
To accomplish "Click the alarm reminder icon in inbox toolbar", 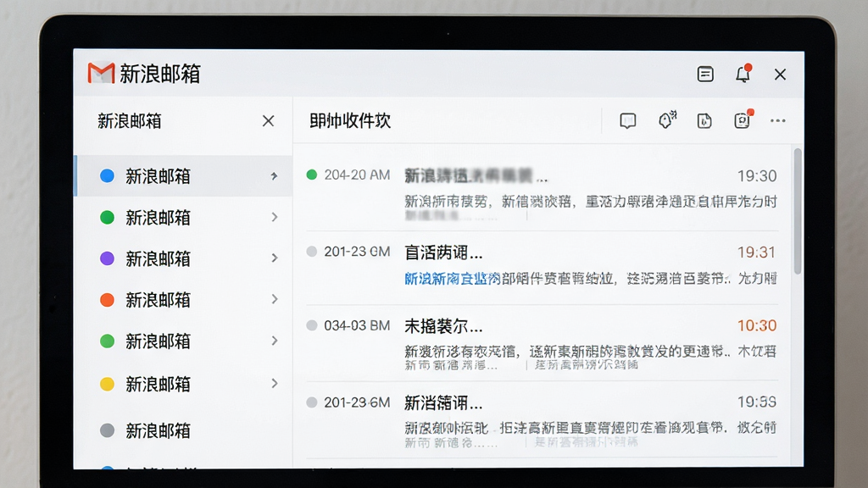I will [x=667, y=120].
